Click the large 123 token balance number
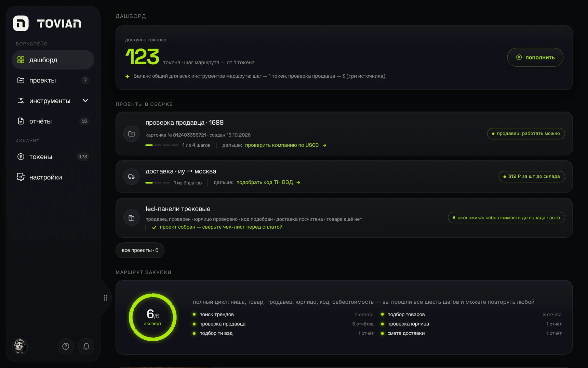This screenshot has width=588, height=368. coord(142,56)
